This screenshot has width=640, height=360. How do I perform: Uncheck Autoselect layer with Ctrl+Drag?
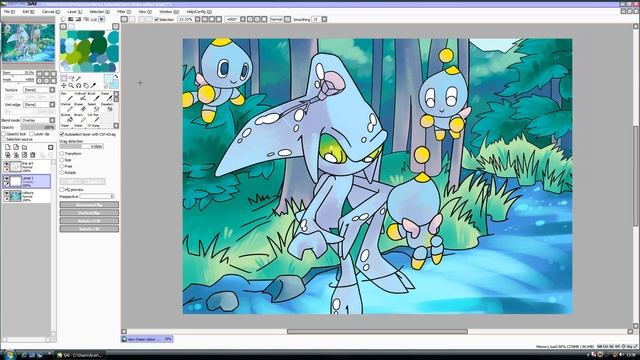tap(62, 134)
